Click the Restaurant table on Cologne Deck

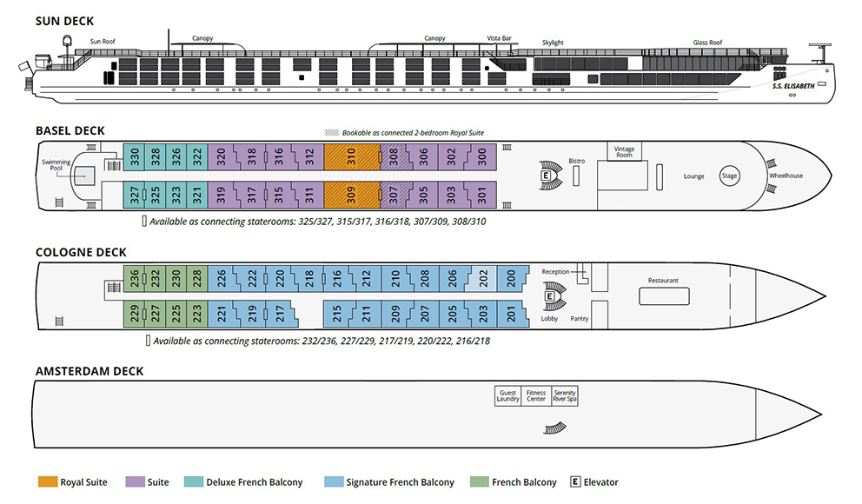coord(663,295)
